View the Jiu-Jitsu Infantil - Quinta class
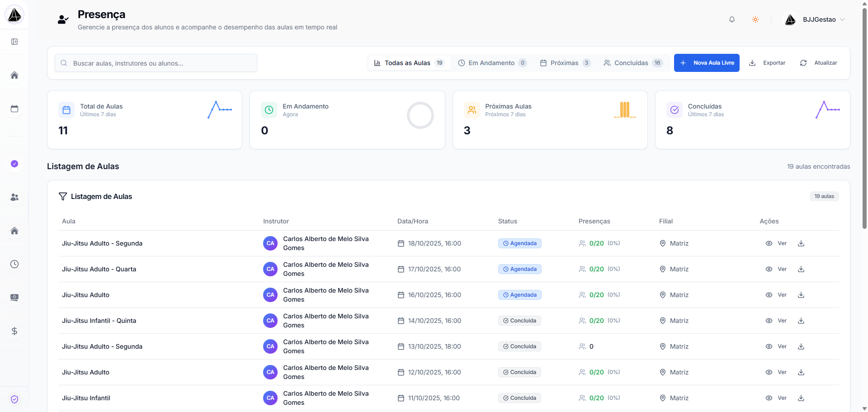 [776, 321]
